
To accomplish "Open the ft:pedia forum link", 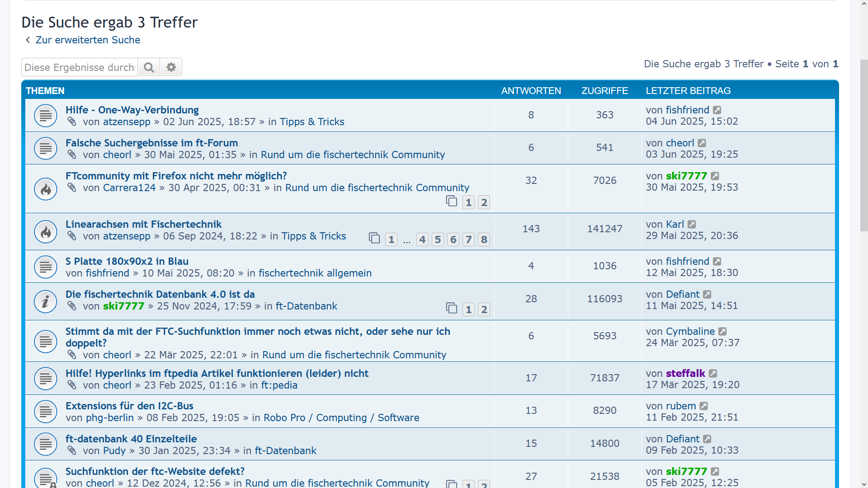I will click(x=279, y=385).
